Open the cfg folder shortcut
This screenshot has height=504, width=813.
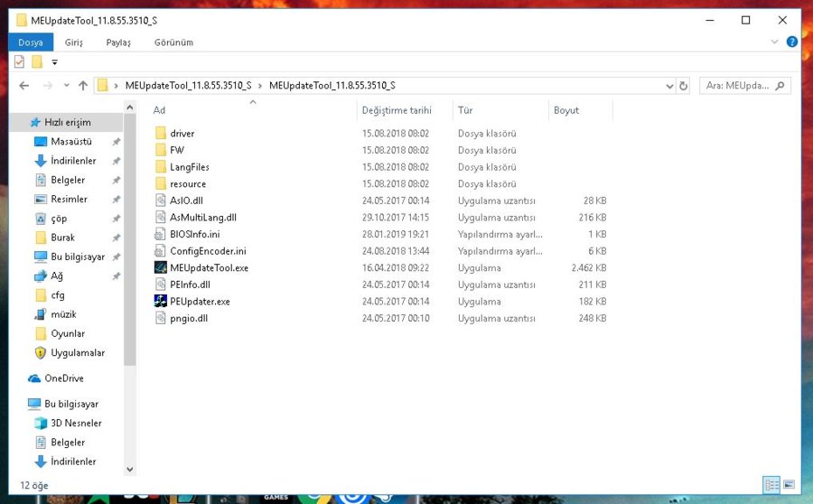(58, 295)
